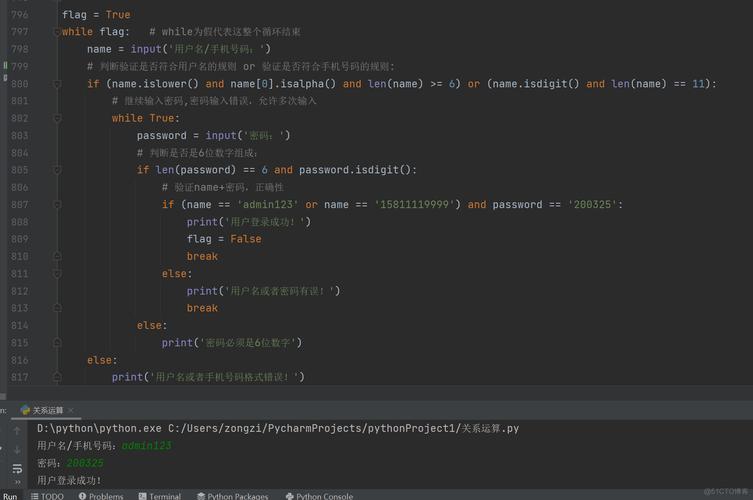Click fold marker beside first break
The height and width of the screenshot is (500, 753).
57,256
